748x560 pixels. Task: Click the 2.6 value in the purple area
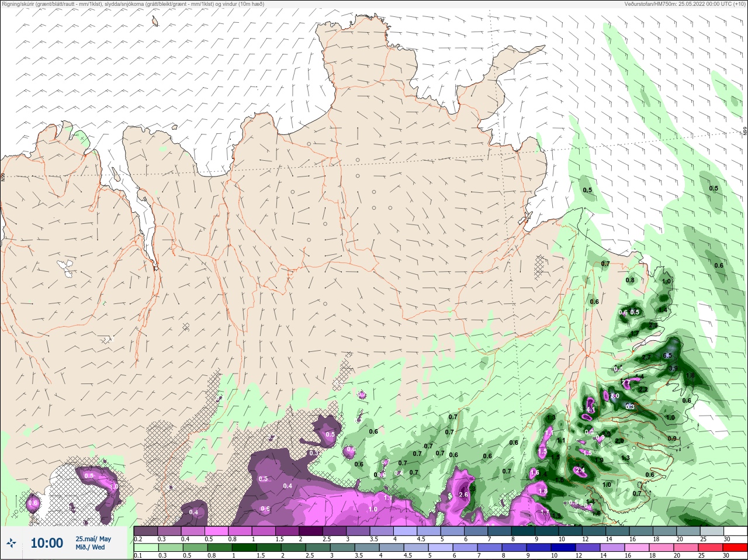pyautogui.click(x=464, y=495)
